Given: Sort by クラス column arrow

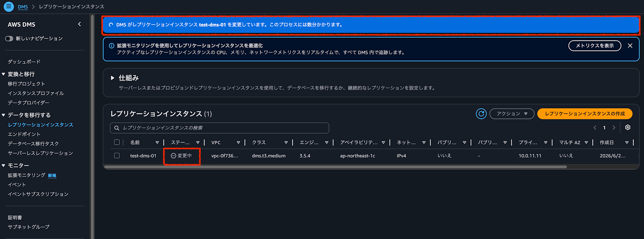Looking at the screenshot, I should (286, 143).
